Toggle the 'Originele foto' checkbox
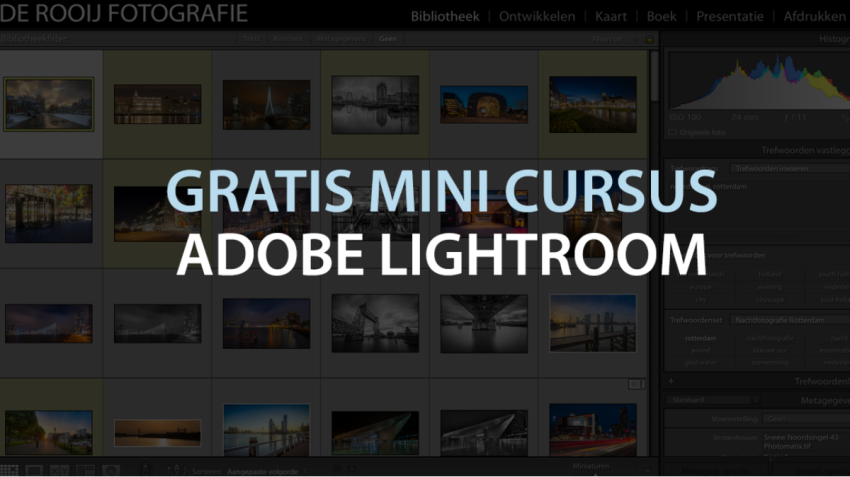 (673, 132)
